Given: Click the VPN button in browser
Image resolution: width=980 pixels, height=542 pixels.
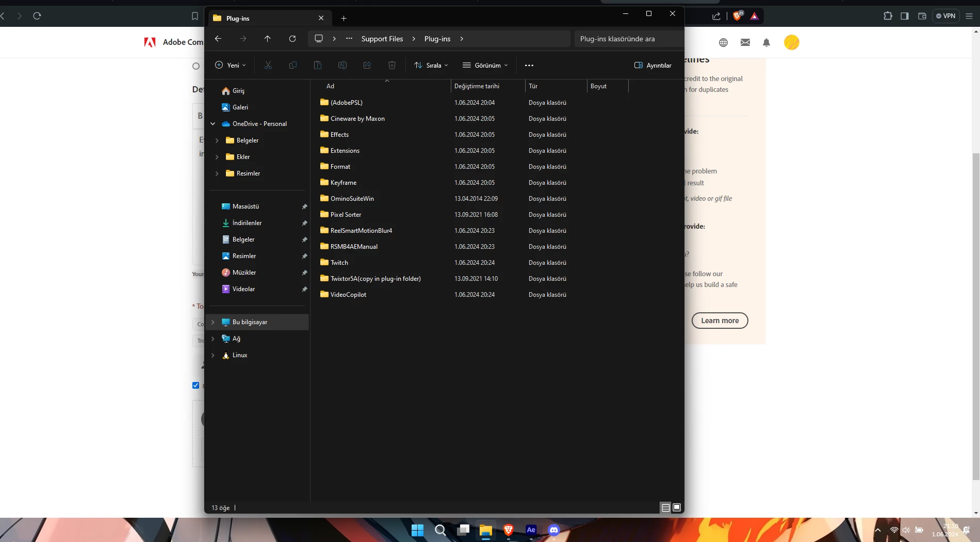Looking at the screenshot, I should coord(946,16).
